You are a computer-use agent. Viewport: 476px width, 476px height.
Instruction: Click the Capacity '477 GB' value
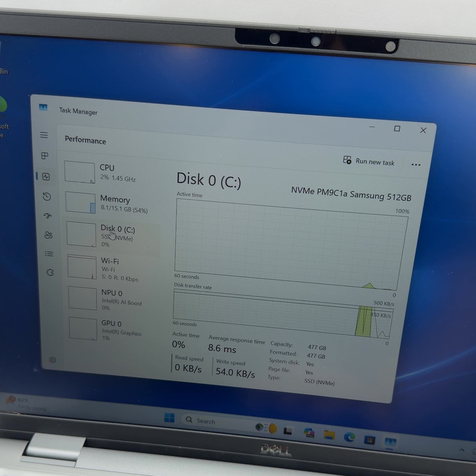coord(317,347)
